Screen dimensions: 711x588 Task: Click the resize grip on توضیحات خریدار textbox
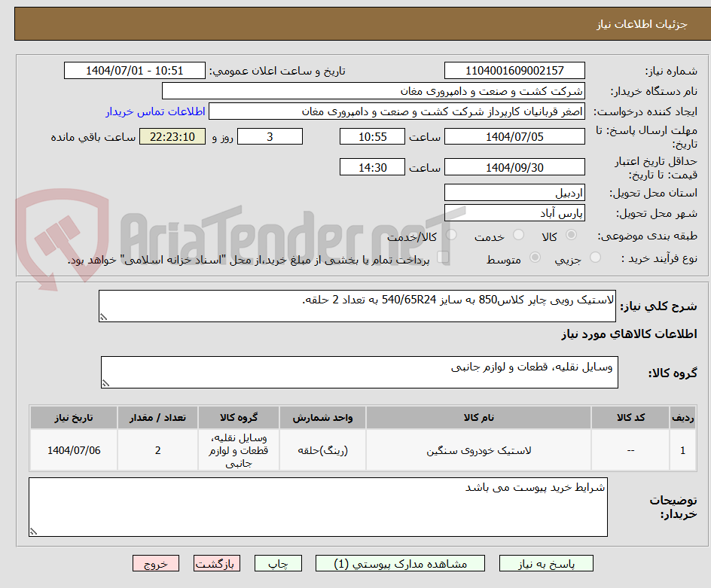pyautogui.click(x=32, y=532)
